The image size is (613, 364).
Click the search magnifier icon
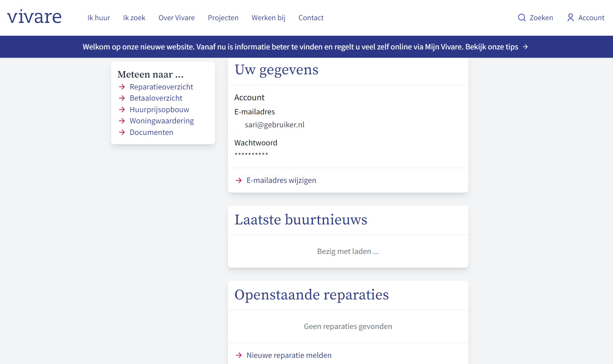point(522,18)
